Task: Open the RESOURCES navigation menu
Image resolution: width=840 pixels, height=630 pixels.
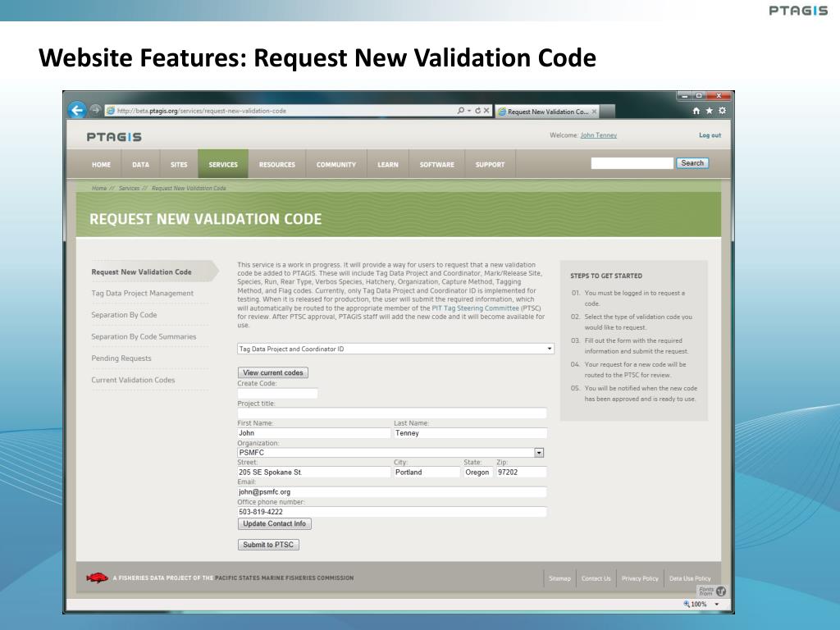Action: 277,164
